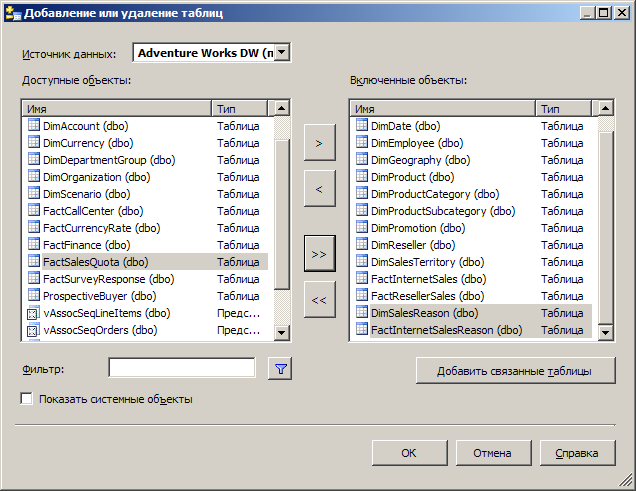Click Добавить связанные таблицы button
Screen dimensions: 636x491
click(516, 371)
